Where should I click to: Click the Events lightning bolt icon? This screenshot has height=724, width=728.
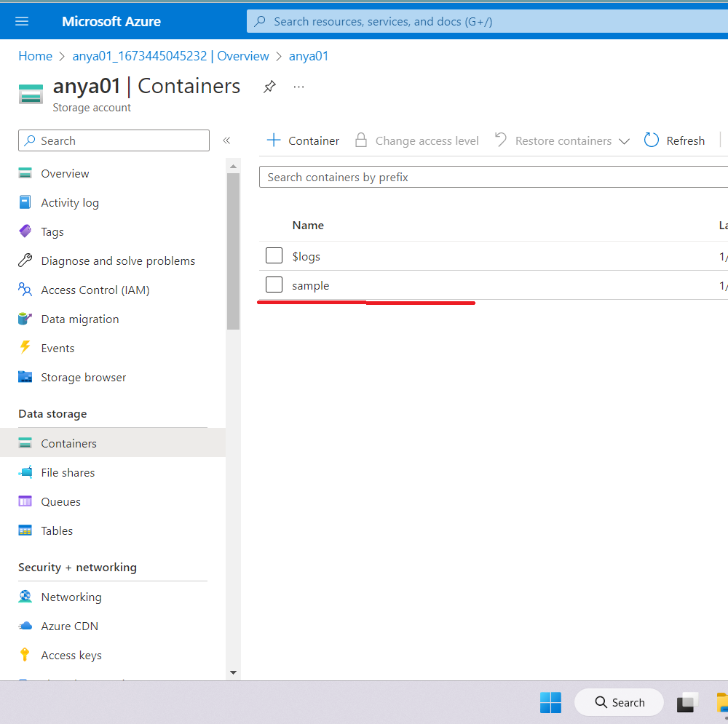25,347
